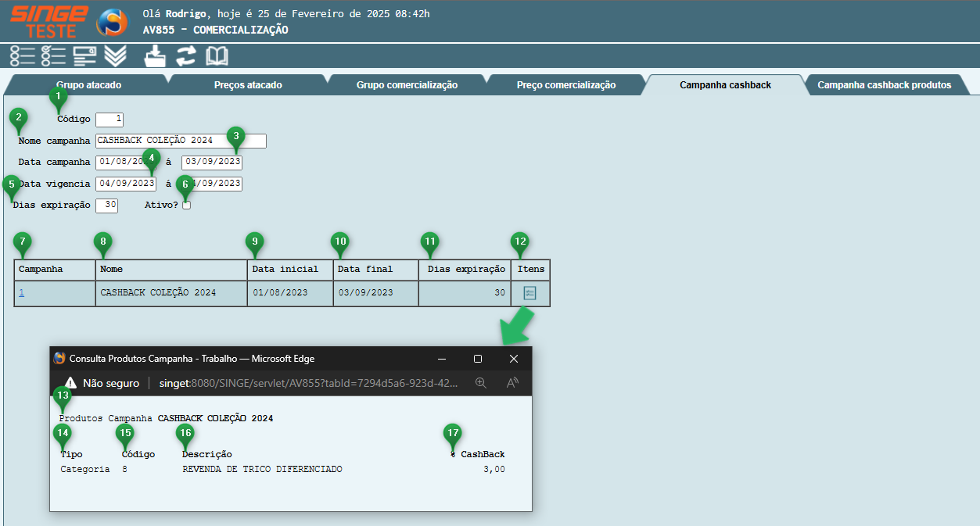The image size is (980, 526).
Task: Click the read aloud icon in Edge popup
Action: (x=512, y=383)
